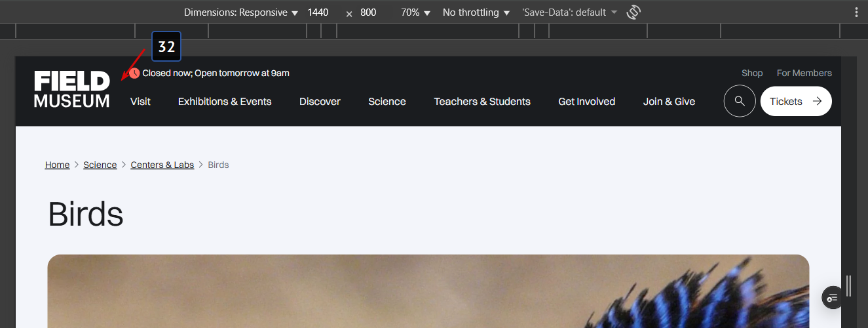Open the Dimensions: Responsive dropdown
The width and height of the screenshot is (868, 328).
(240, 12)
